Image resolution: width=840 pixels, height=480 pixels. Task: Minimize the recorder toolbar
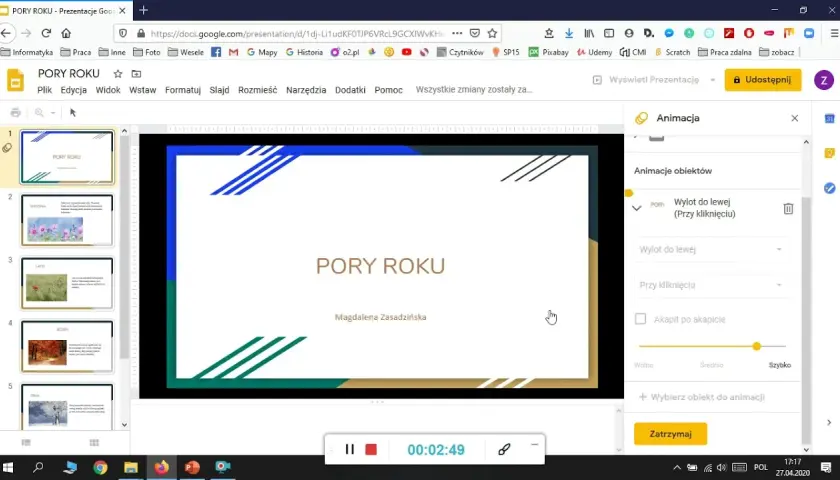click(x=534, y=445)
